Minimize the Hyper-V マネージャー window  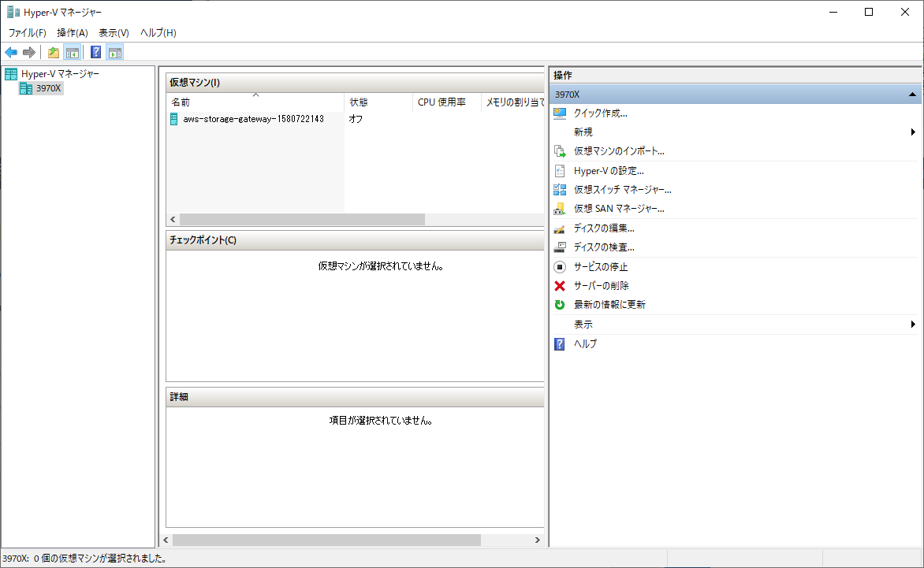click(833, 12)
